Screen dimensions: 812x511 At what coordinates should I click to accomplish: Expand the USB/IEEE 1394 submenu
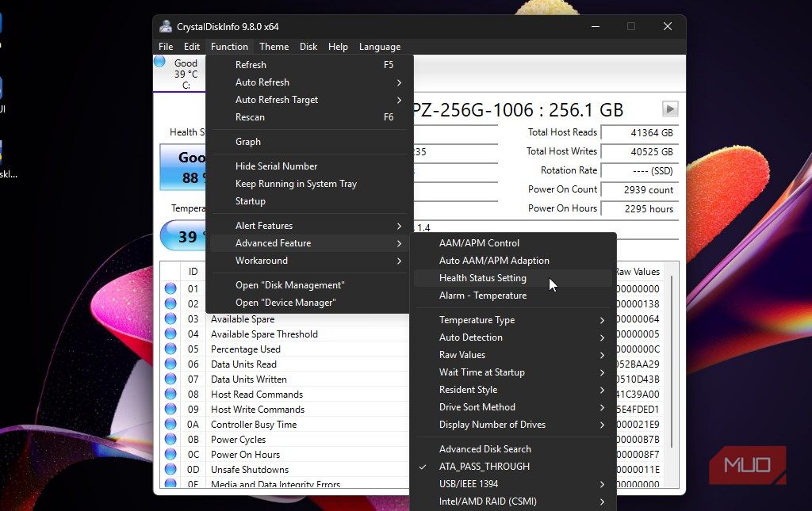click(513, 484)
